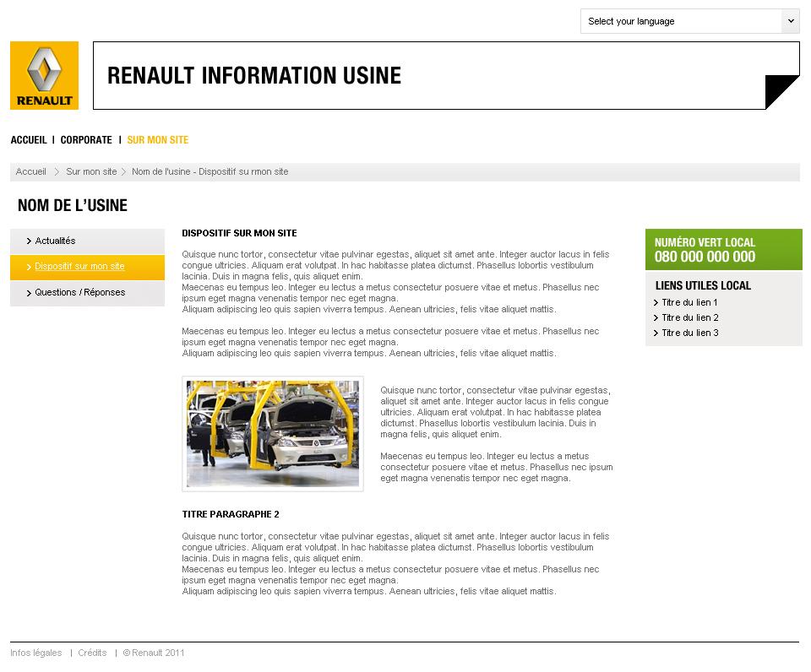Click the arrow icon beside Actualités
The width and height of the screenshot is (811, 672).
pyautogui.click(x=29, y=241)
